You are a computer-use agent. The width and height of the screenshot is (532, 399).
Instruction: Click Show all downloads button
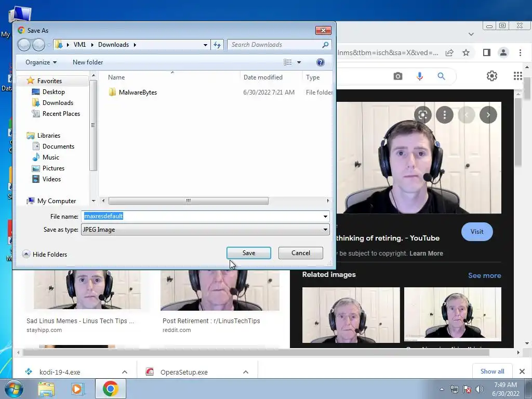(493, 371)
